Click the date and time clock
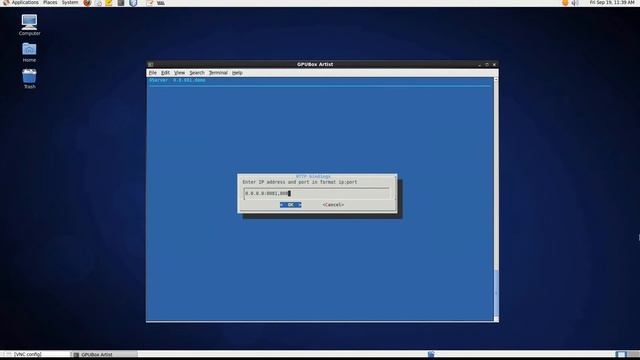Screen dimensions: 640x360 (x=611, y=3)
